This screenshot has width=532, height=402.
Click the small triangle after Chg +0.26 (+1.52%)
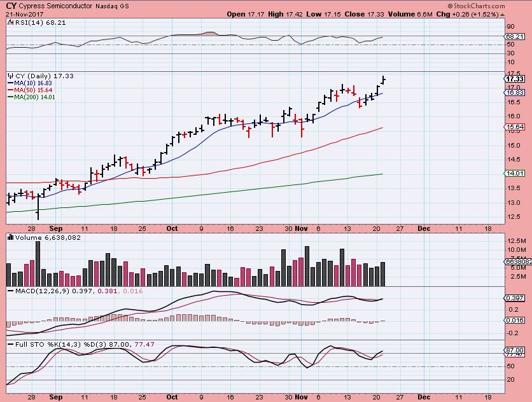pos(503,15)
